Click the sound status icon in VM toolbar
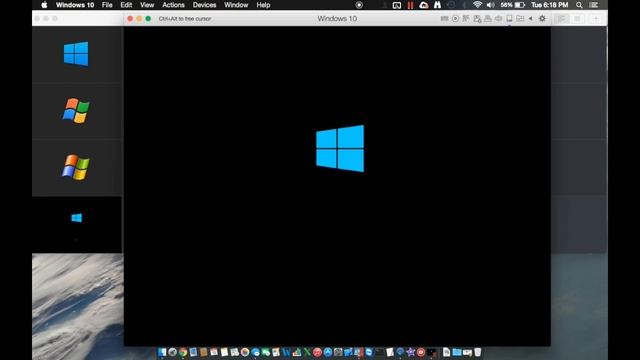The height and width of the screenshot is (360, 640). pos(498,18)
